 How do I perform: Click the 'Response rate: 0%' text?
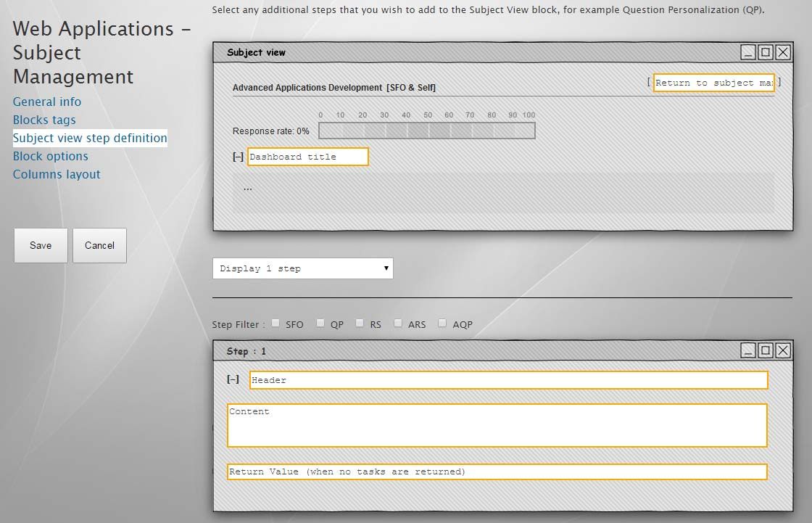271,131
